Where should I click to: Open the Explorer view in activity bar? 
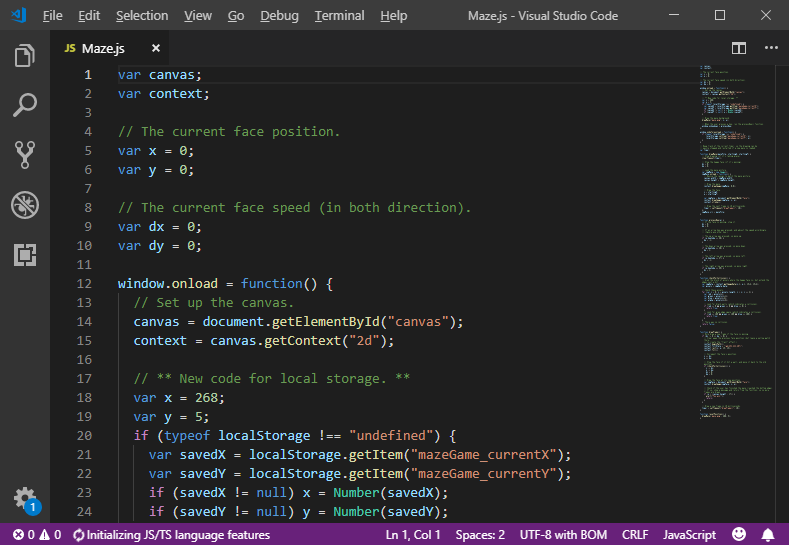[25, 55]
